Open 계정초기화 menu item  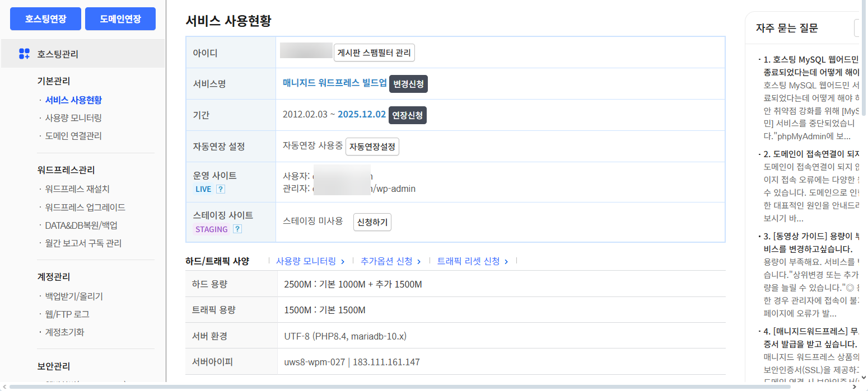click(x=64, y=332)
